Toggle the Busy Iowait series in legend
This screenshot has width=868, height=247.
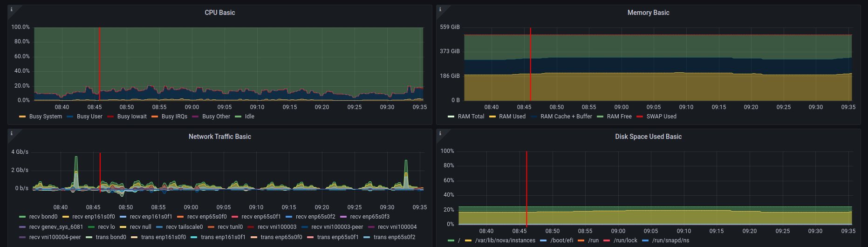coord(131,117)
